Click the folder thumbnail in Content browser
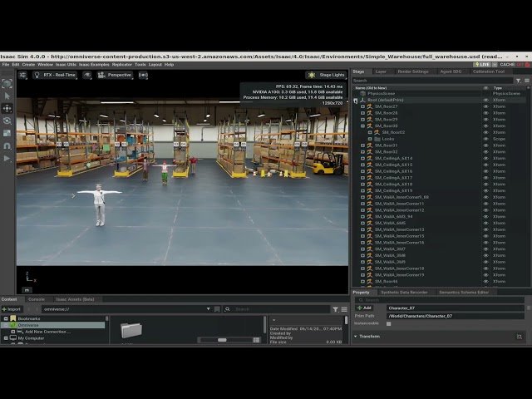 [x=131, y=330]
